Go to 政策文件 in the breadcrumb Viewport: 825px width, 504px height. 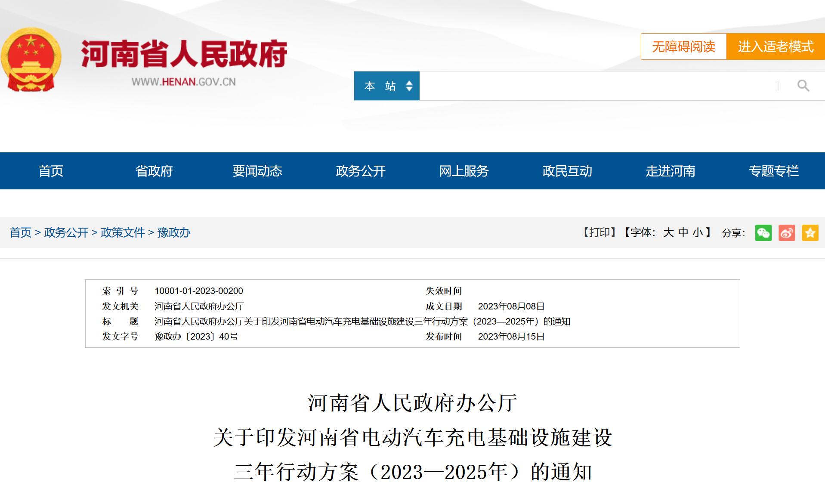[123, 232]
